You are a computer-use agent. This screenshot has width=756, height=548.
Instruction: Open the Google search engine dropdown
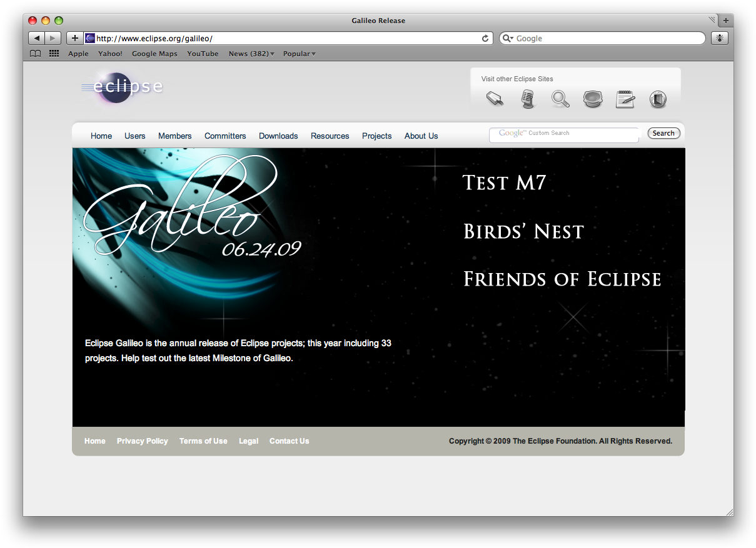click(x=508, y=38)
